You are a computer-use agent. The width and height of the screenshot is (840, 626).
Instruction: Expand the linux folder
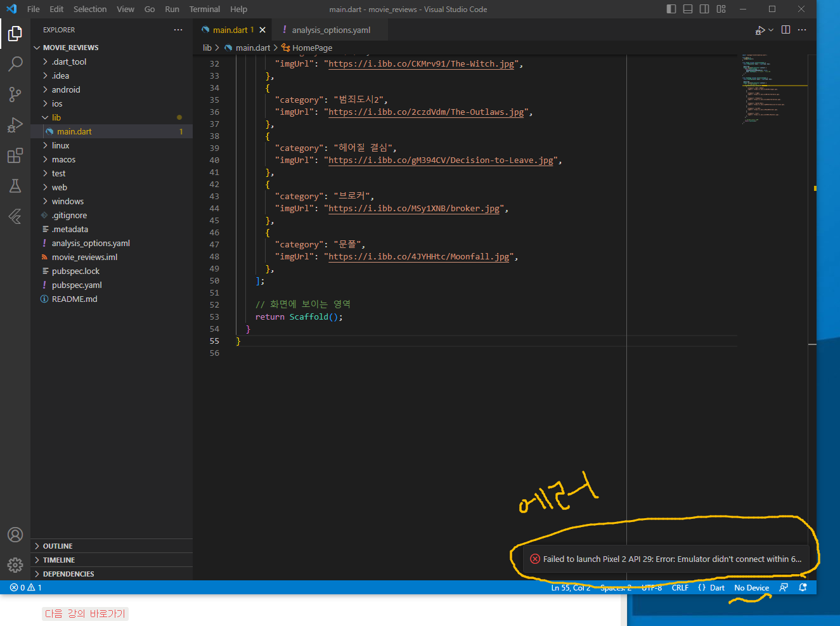click(112, 145)
